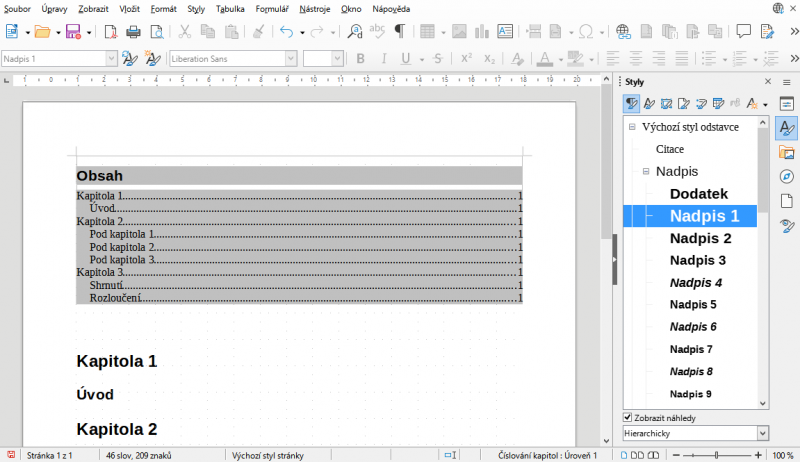The height and width of the screenshot is (462, 800).
Task: Clear direct formatting icon
Action: (x=517, y=59)
